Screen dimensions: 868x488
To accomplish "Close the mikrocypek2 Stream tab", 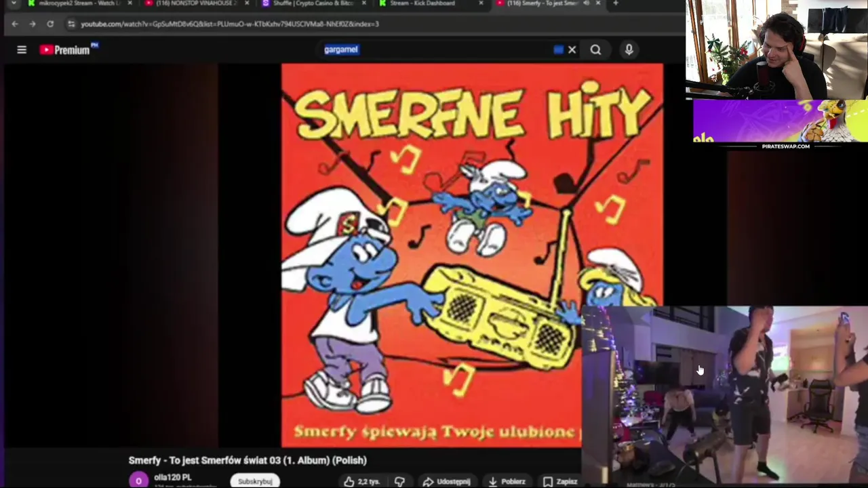I will coord(130,3).
